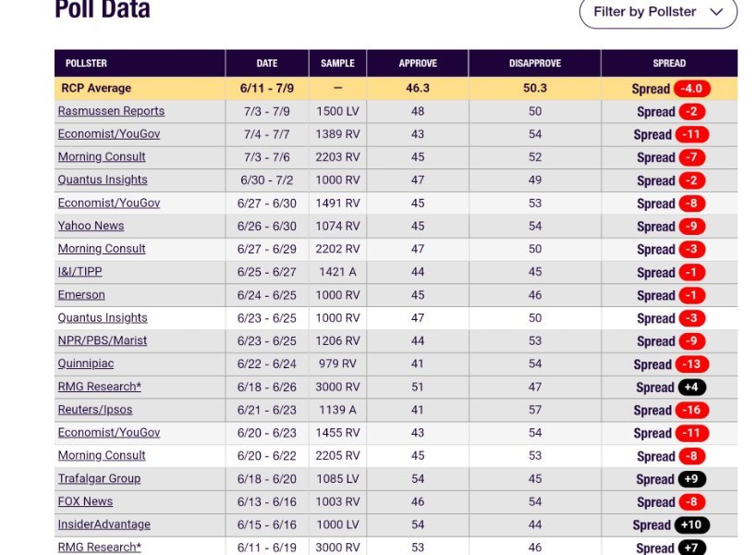Click the black +9 Trafalgar spread badge
The image size is (756, 555).
point(692,479)
